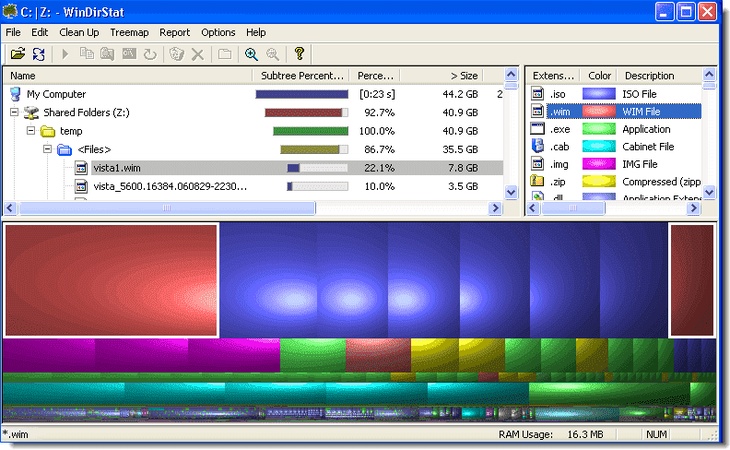The height and width of the screenshot is (450, 730).
Task: Open the Help menu
Action: (x=256, y=33)
